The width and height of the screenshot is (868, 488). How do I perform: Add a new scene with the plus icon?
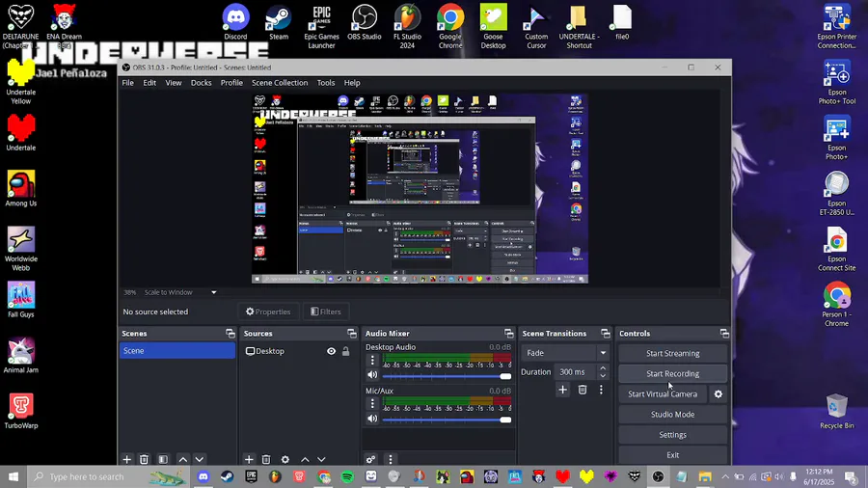pyautogui.click(x=126, y=459)
